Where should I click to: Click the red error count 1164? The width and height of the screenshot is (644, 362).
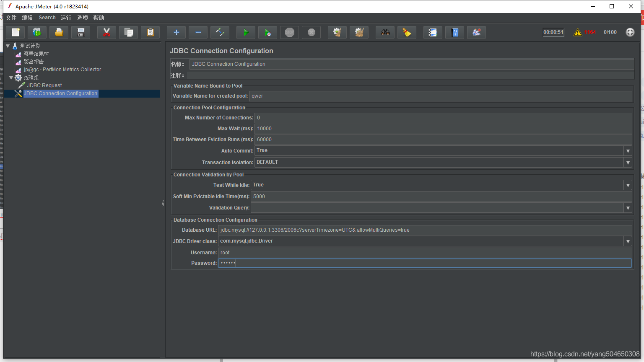tap(590, 32)
